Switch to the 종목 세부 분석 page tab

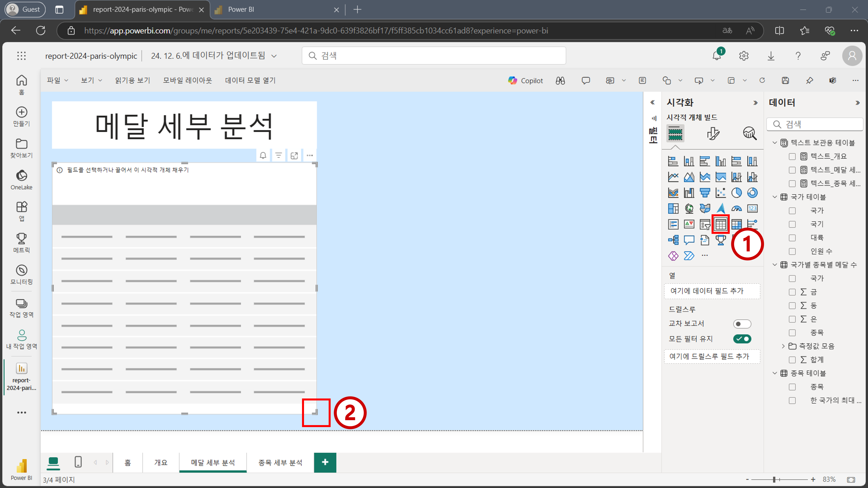280,462
